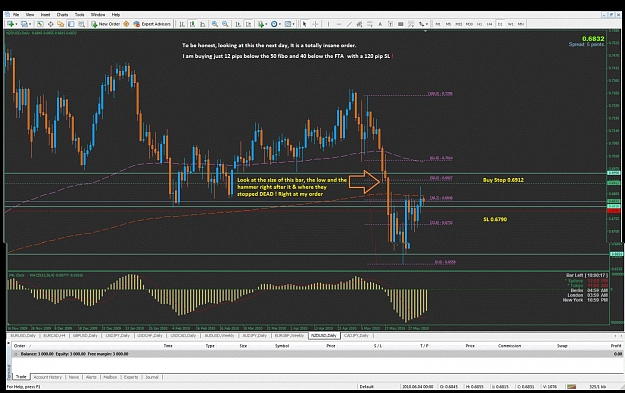
Task: Expand the Indicators dropdown arrow
Action: tap(266, 24)
